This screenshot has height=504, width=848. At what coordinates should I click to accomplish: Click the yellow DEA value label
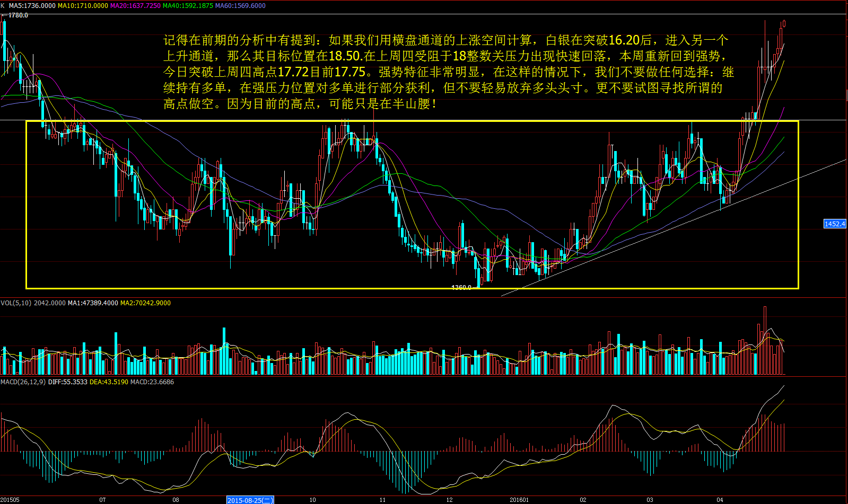(109, 382)
